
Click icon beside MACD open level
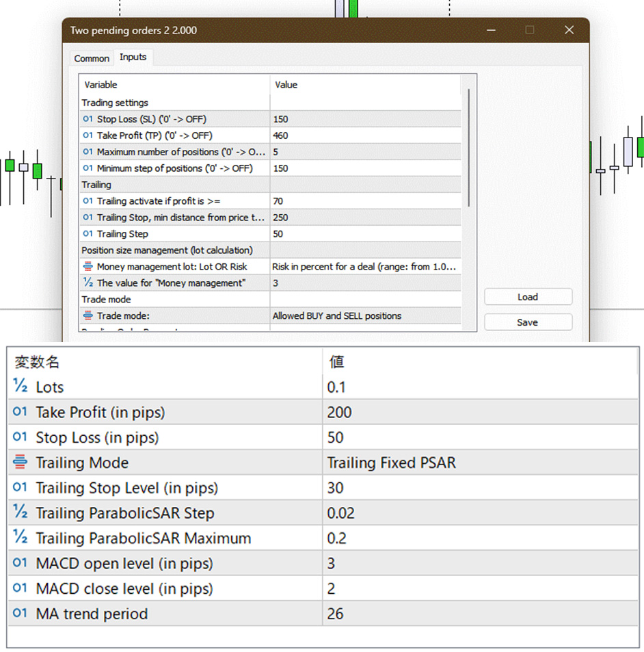point(20,562)
